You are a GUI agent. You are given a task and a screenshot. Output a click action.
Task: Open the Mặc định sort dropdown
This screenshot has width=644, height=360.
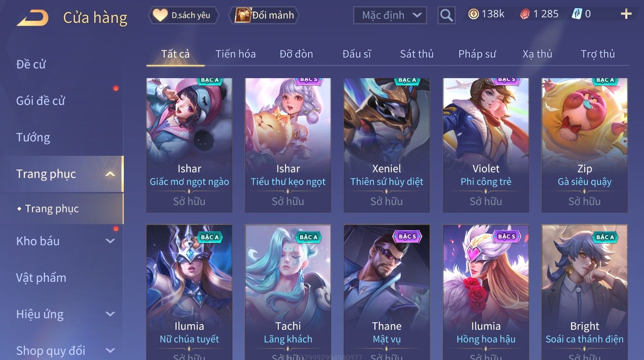(x=390, y=16)
